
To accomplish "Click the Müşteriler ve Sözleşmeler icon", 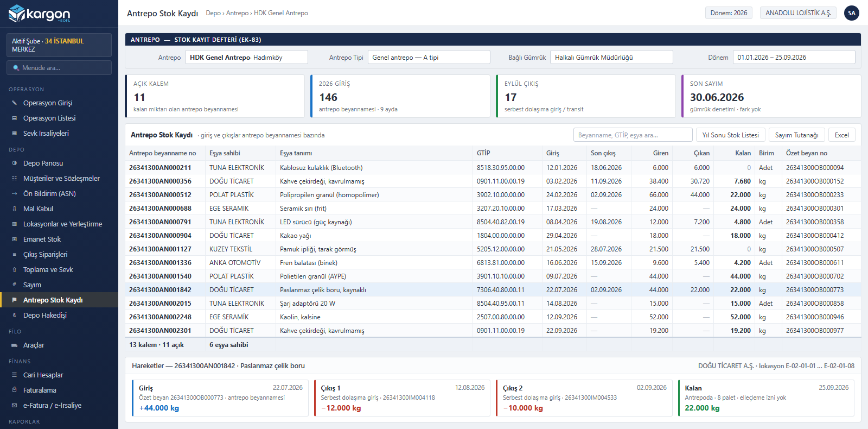I will tap(14, 178).
